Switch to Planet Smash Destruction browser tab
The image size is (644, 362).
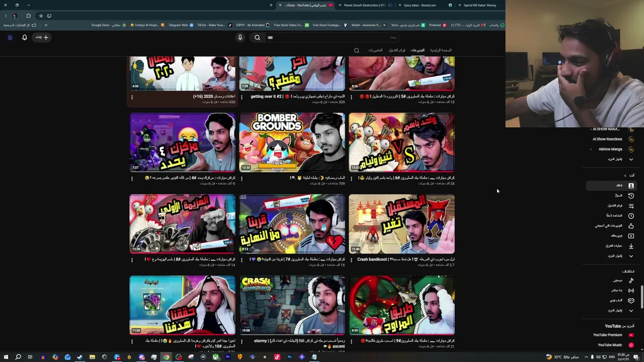[x=365, y=5]
